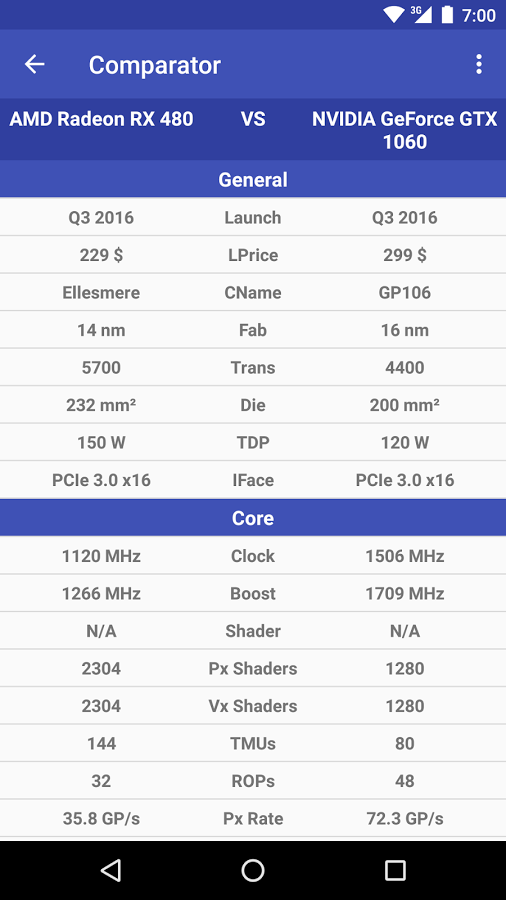506x900 pixels.
Task: Tap the 72.3 GP/s pixel rate value
Action: point(404,818)
